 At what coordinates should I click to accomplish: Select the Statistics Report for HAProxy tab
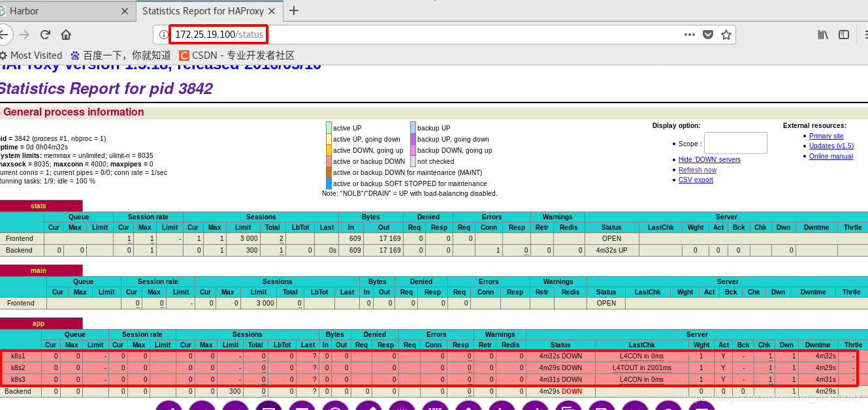209,11
